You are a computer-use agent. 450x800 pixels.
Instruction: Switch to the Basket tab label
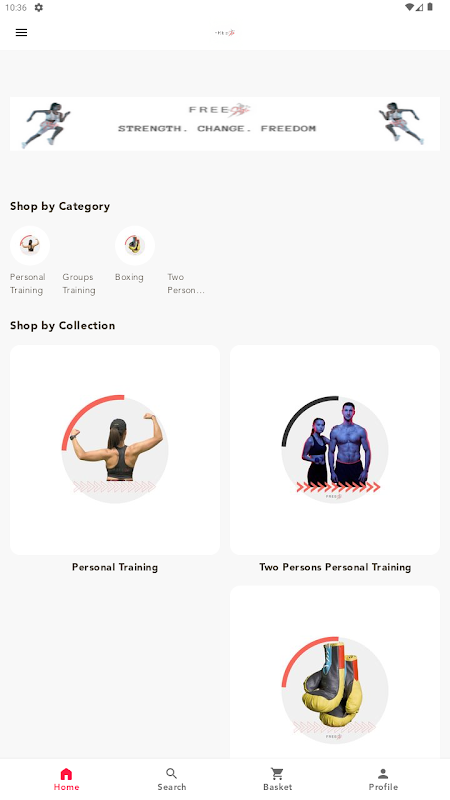pos(278,787)
